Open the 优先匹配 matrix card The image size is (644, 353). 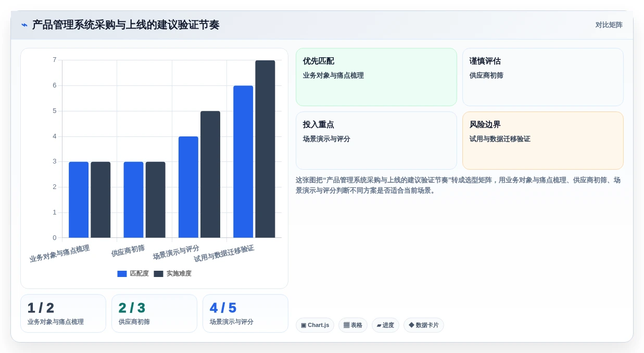pos(376,77)
